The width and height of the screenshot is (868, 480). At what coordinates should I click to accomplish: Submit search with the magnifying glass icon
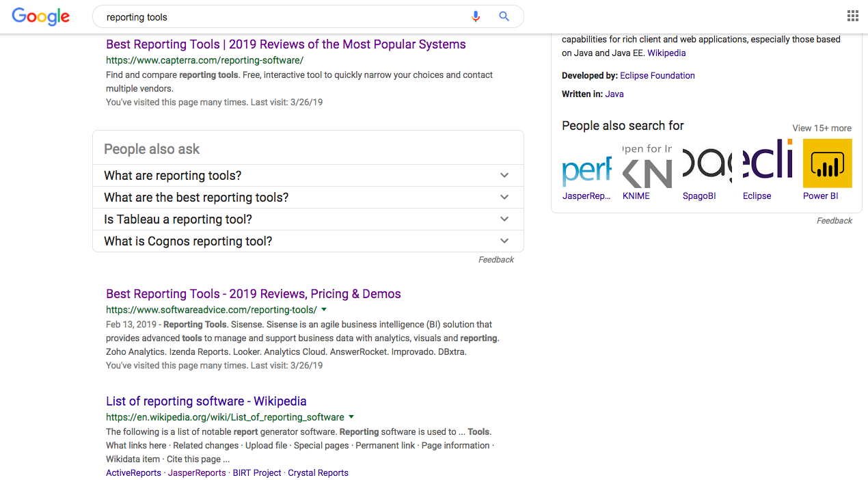click(504, 16)
